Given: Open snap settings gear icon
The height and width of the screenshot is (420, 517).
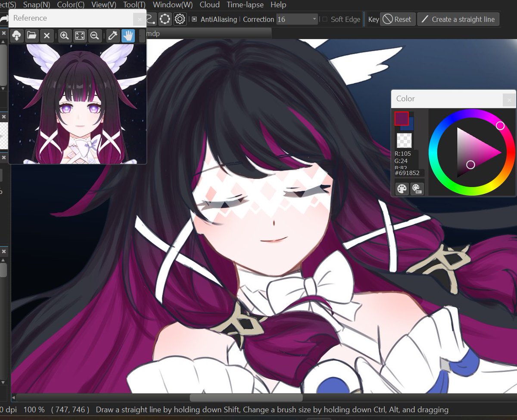Looking at the screenshot, I should [180, 19].
